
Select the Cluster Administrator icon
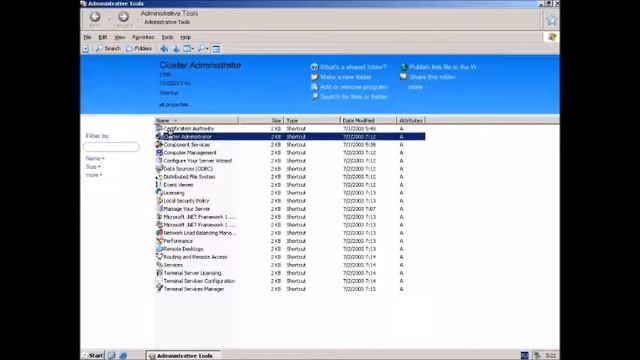159,137
